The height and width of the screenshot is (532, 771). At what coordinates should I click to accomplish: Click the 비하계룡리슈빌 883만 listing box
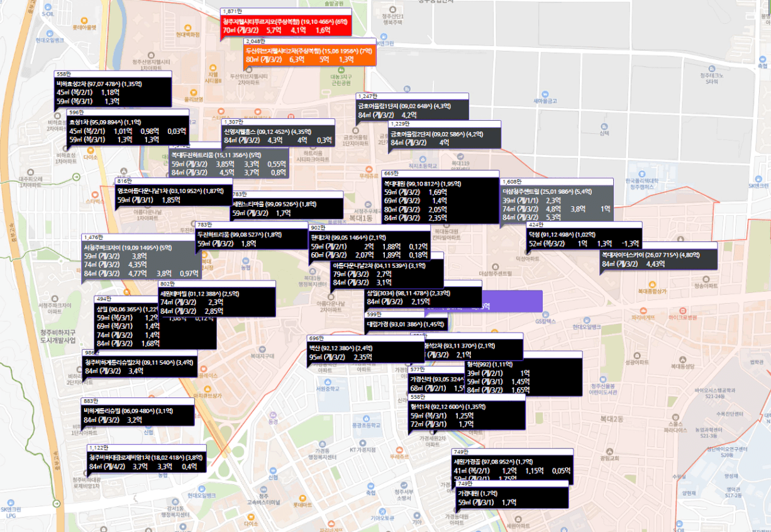pos(138,412)
